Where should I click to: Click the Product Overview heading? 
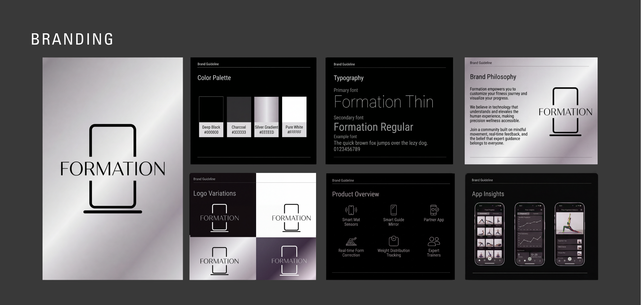[x=355, y=194]
